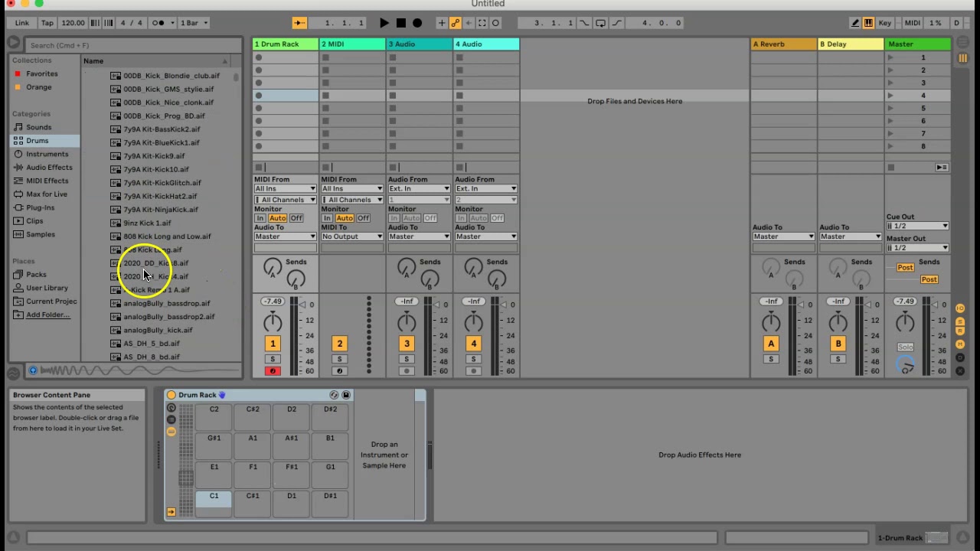980x551 pixels.
Task: Open the Plug-Ins category
Action: 40,207
